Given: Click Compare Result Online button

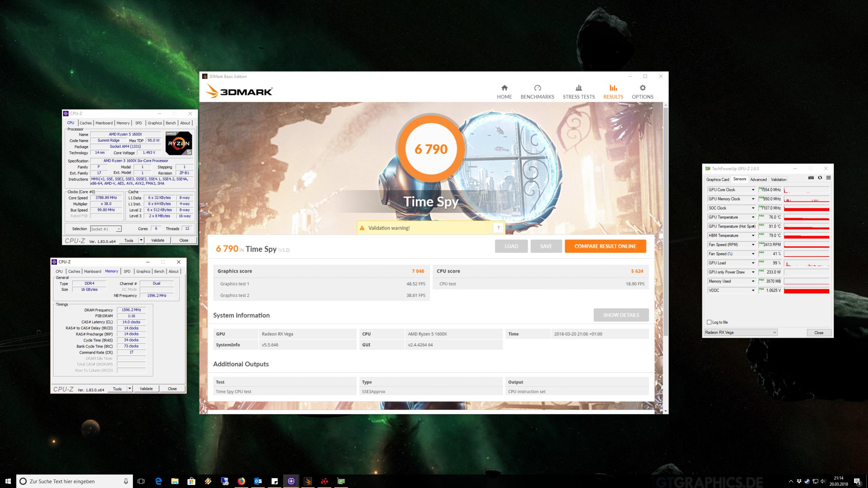Looking at the screenshot, I should [x=605, y=246].
